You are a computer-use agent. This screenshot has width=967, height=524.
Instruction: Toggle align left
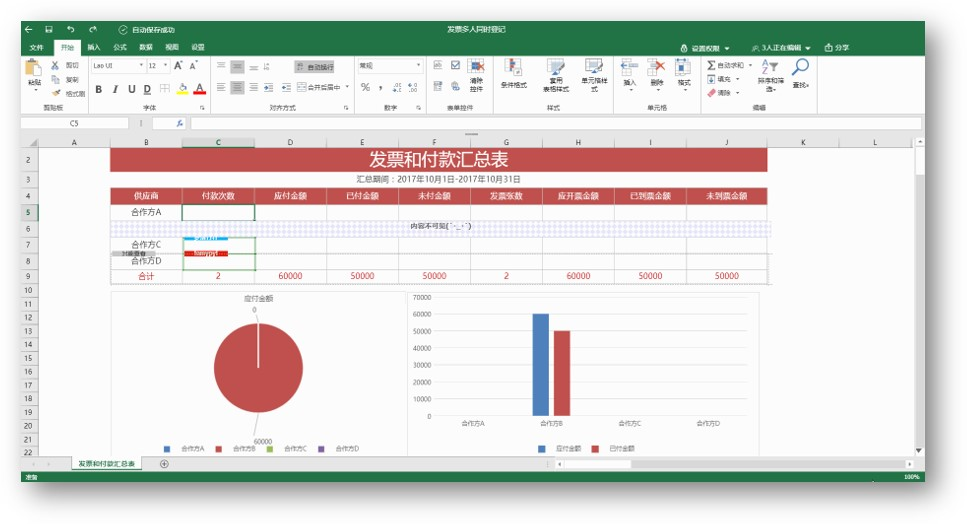[x=221, y=88]
